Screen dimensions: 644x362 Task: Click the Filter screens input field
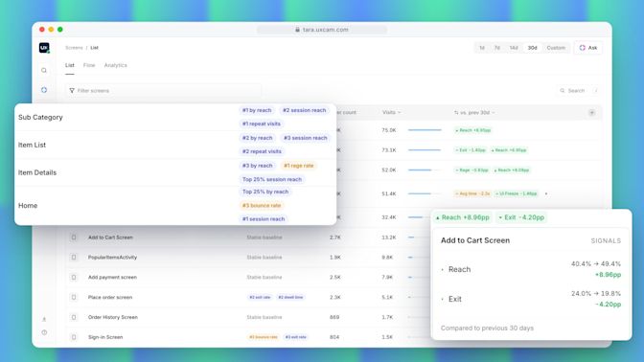click(164, 91)
